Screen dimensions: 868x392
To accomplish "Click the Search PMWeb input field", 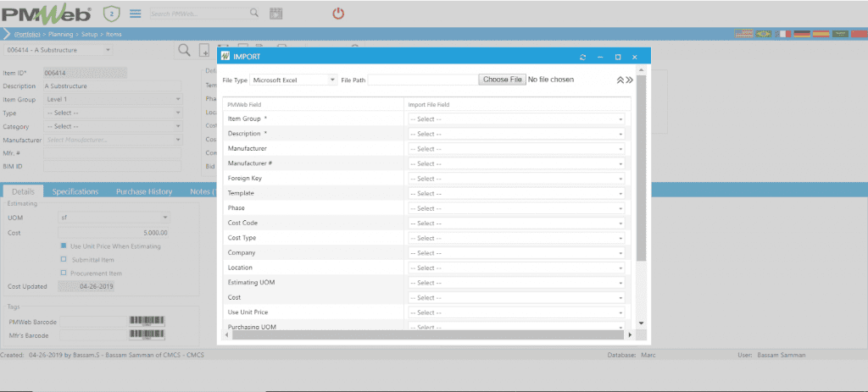I will (x=199, y=14).
